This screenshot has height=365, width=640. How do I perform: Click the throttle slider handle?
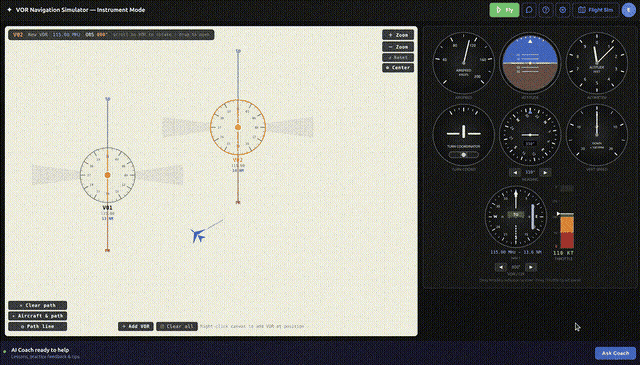565,214
